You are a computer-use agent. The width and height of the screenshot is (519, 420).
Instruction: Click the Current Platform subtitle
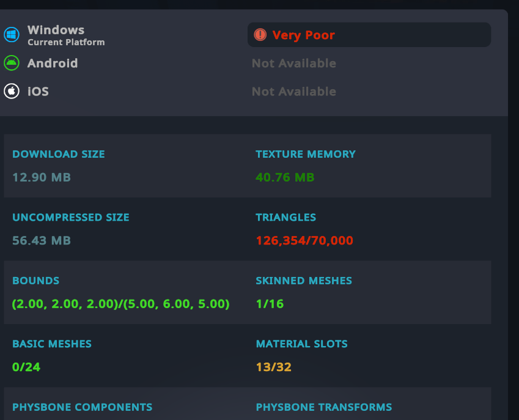click(66, 42)
